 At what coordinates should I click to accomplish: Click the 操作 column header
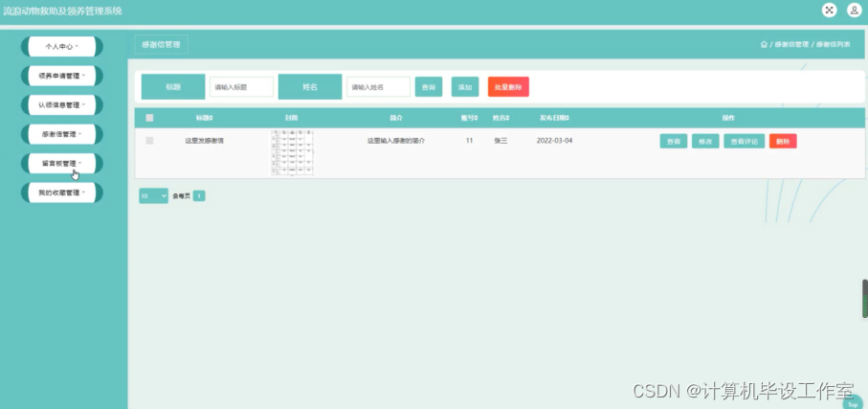click(728, 118)
